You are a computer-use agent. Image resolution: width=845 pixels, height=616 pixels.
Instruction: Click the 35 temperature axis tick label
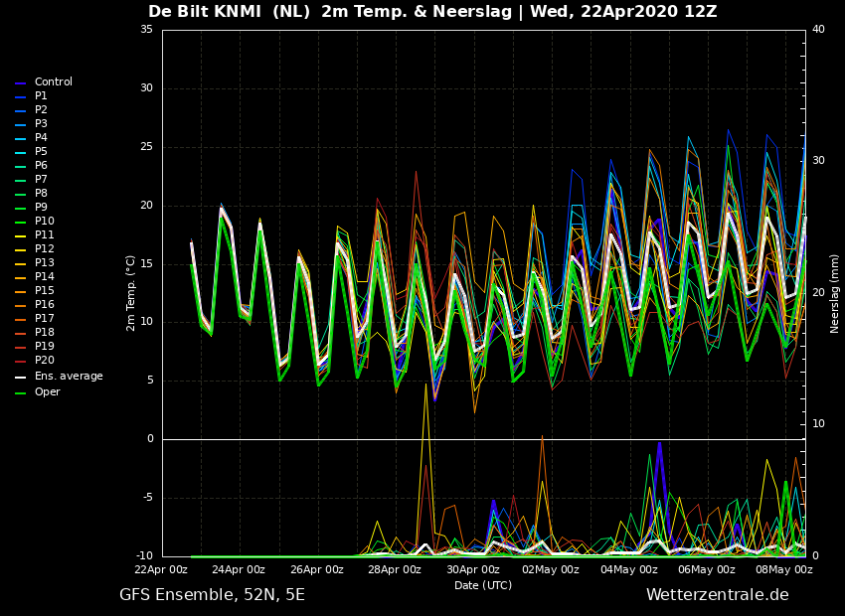pyautogui.click(x=146, y=30)
